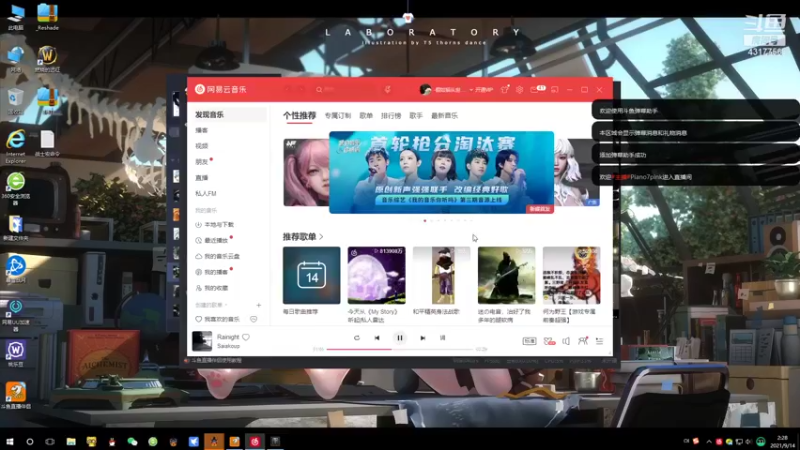Screen dimensions: 800x450
Task: Click the plus to create a playlist
Action: tap(259, 305)
